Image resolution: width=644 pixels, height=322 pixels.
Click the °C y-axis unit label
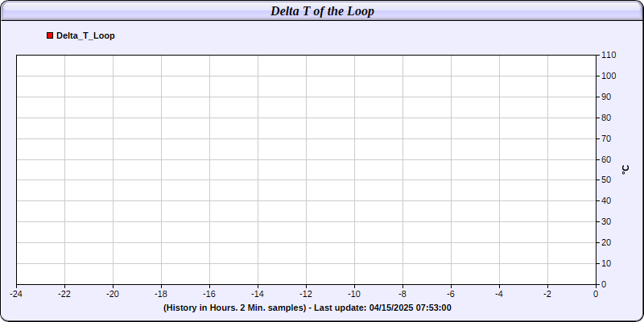625,170
